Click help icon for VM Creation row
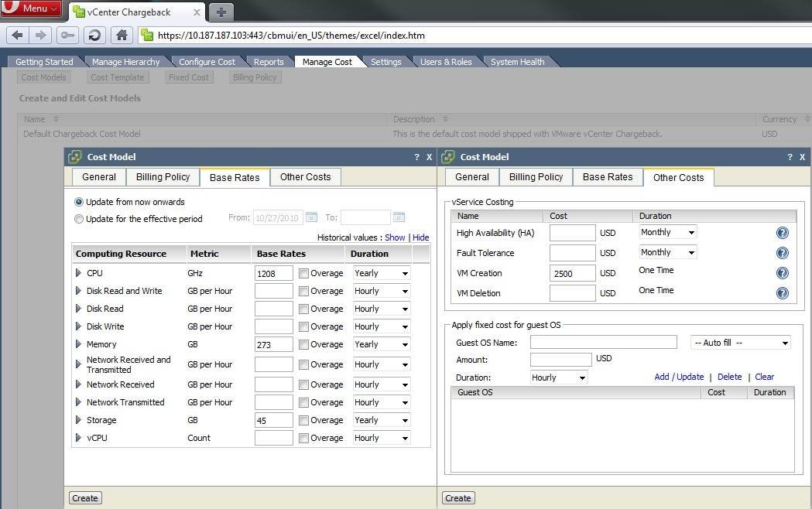The width and height of the screenshot is (812, 509). (782, 273)
